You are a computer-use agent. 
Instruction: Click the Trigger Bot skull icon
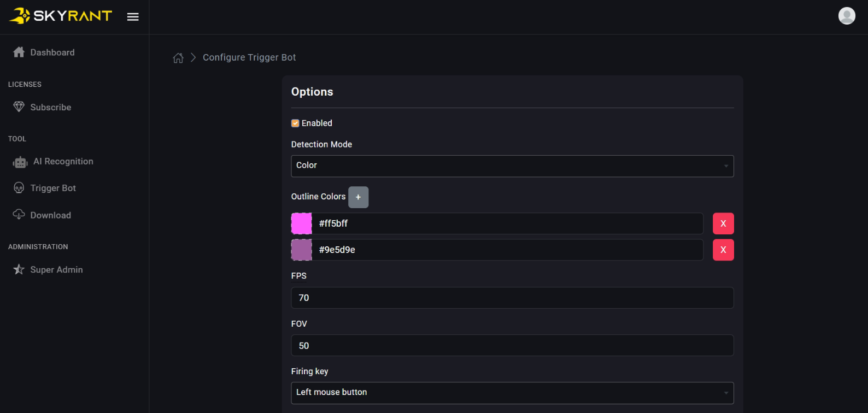tap(19, 188)
